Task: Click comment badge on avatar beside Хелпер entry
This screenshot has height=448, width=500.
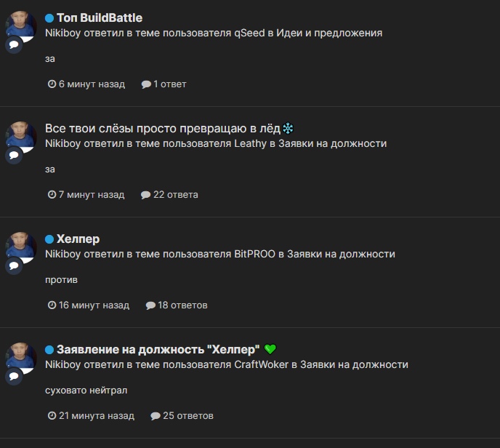Action: [14, 265]
